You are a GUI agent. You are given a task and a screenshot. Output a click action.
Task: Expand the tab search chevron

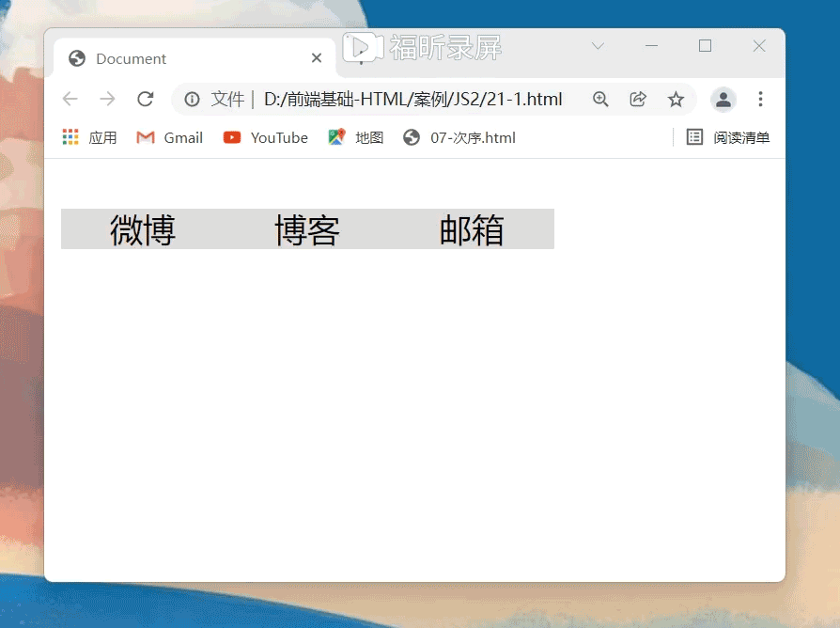(598, 46)
